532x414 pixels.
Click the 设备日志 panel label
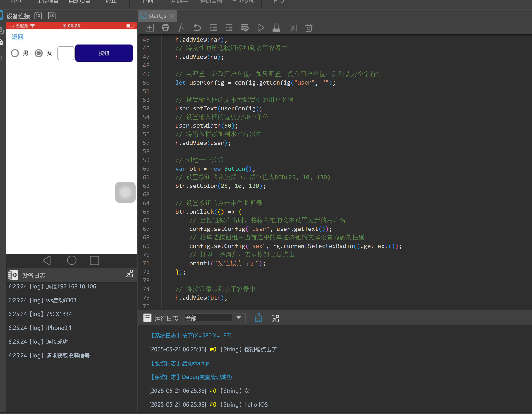pos(34,275)
